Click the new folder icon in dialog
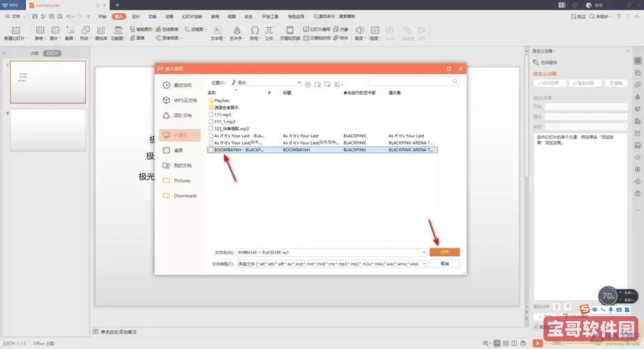 click(327, 84)
